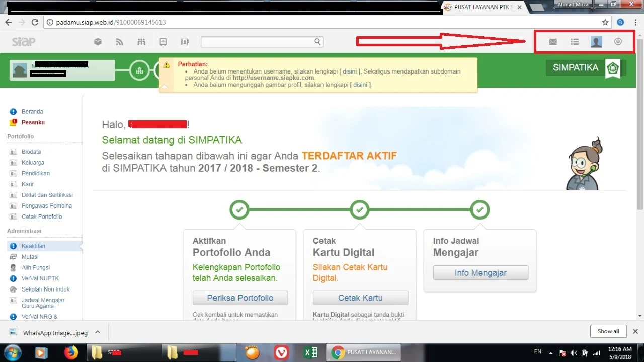The image size is (644, 362).
Task: Click the Show all downloads button
Action: pos(608,331)
